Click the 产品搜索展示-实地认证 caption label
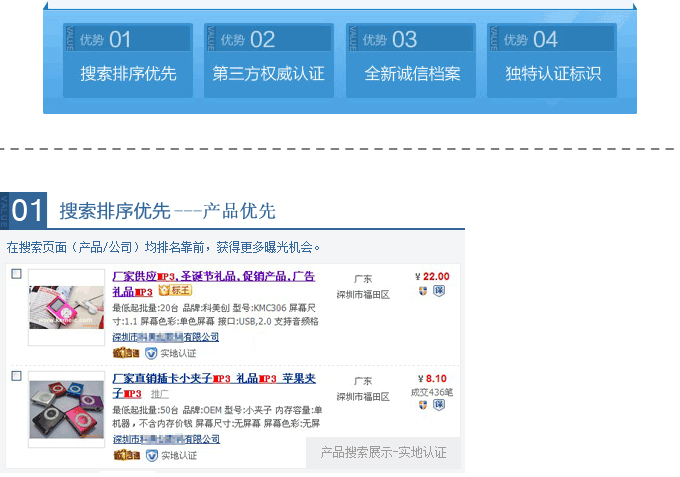 point(383,452)
